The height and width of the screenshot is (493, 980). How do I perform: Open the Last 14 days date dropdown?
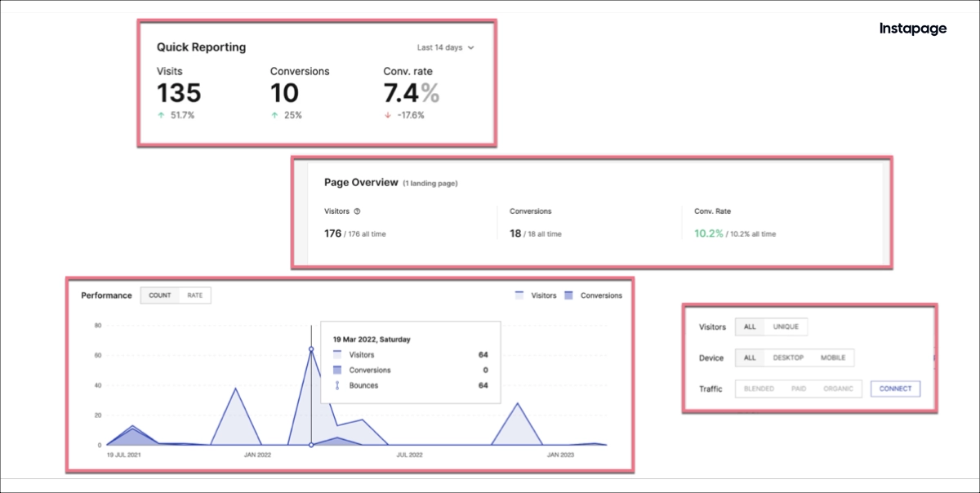point(445,47)
